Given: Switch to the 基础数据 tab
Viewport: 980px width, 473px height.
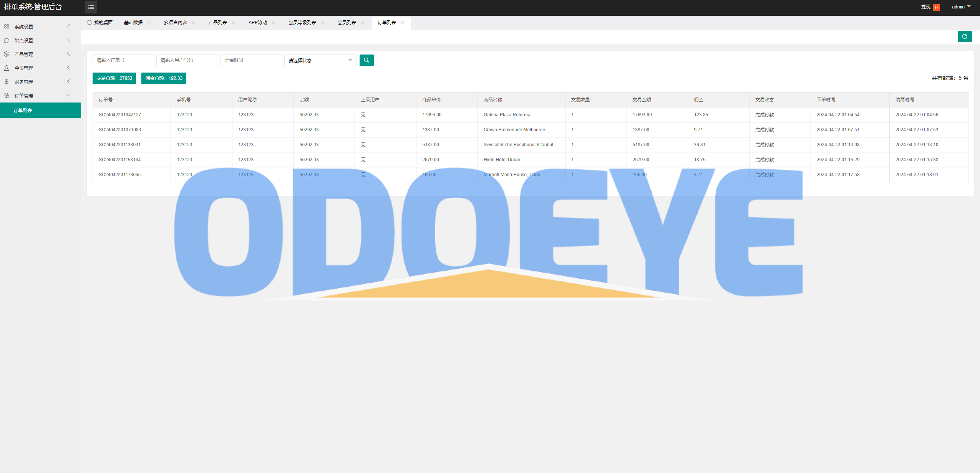Looking at the screenshot, I should pos(133,23).
